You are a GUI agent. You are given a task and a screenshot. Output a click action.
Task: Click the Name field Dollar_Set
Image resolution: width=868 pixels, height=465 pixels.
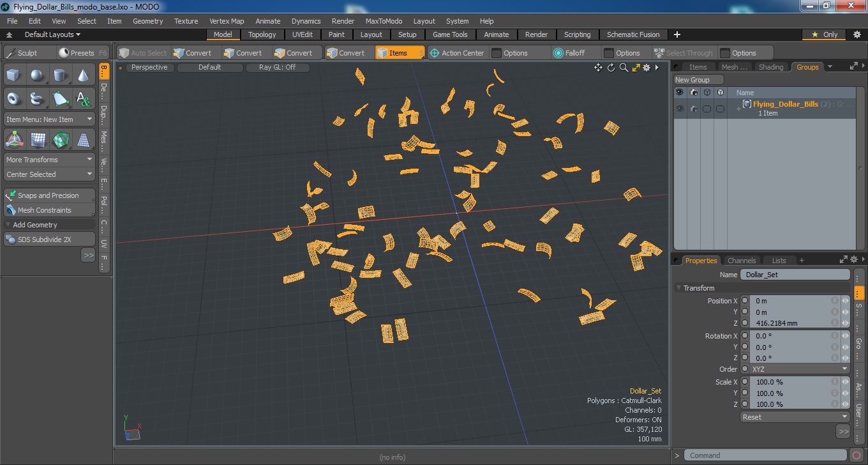(x=795, y=275)
